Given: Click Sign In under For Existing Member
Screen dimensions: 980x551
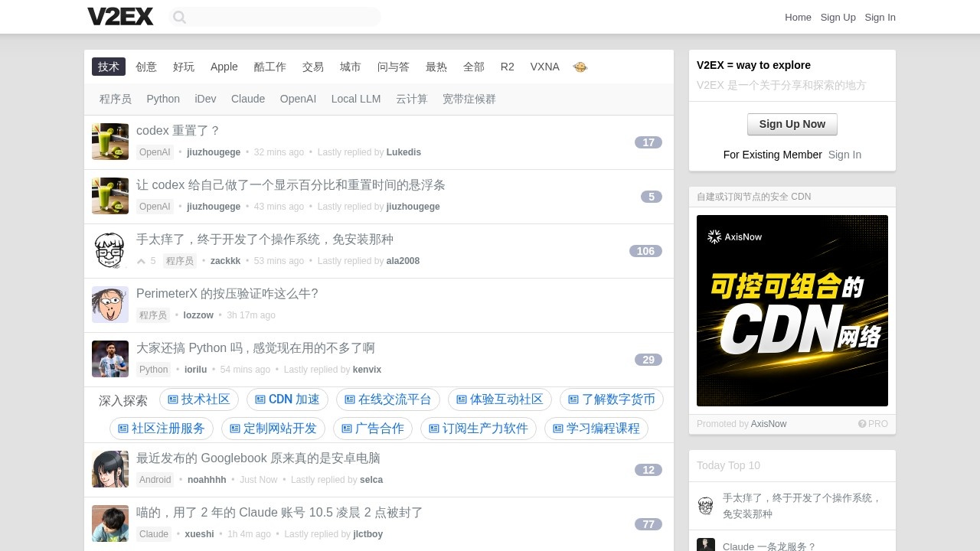Looking at the screenshot, I should pyautogui.click(x=844, y=155).
